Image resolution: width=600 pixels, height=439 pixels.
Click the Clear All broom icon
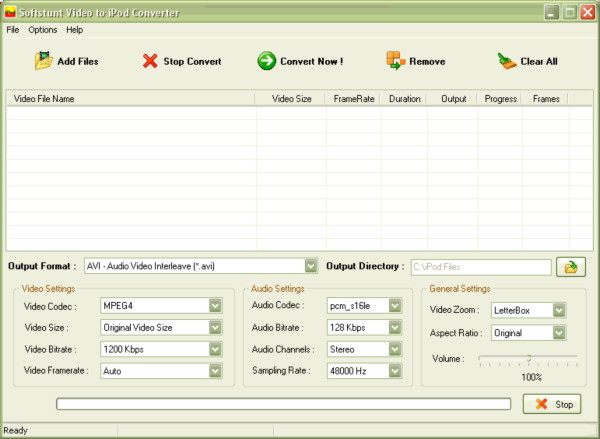pyautogui.click(x=507, y=61)
